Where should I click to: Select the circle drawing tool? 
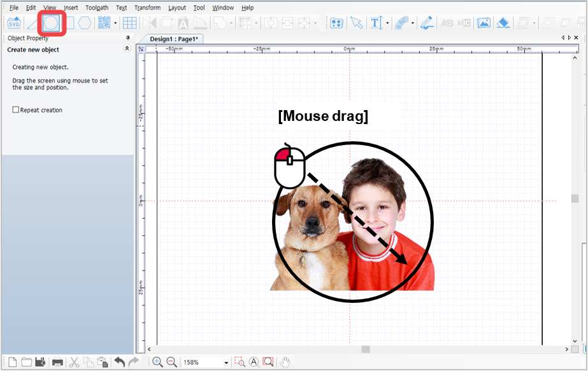pyautogui.click(x=50, y=24)
